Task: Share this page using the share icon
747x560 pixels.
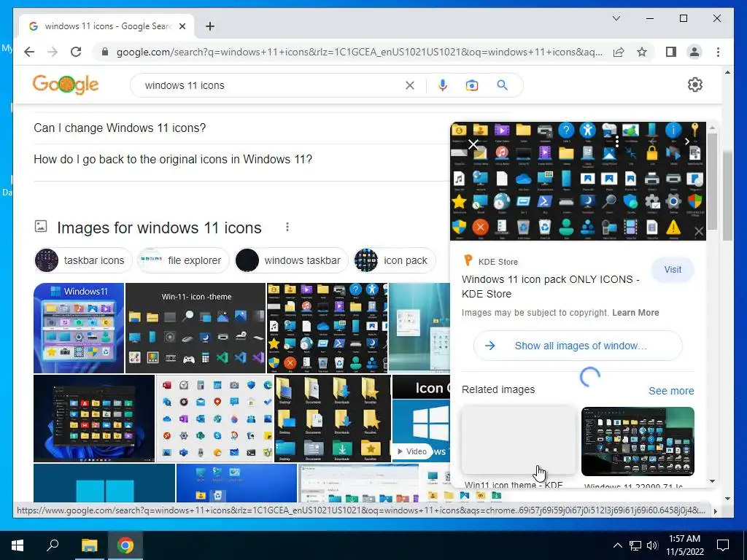Action: (x=619, y=52)
